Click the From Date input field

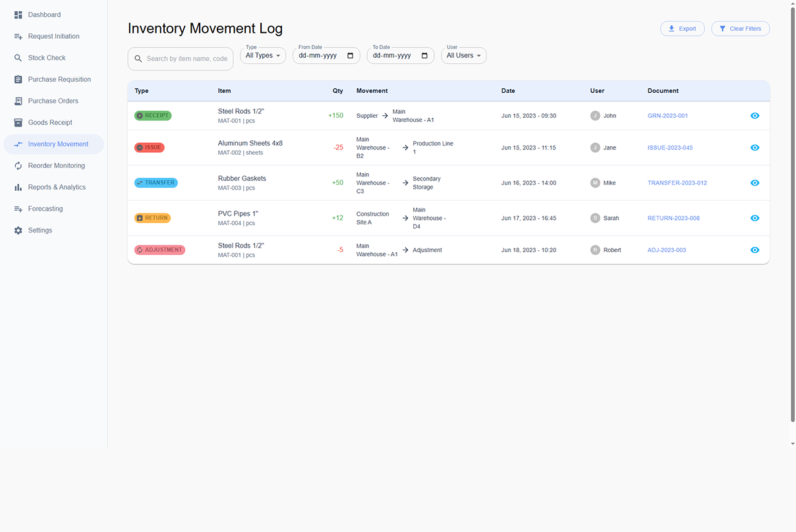click(326, 55)
